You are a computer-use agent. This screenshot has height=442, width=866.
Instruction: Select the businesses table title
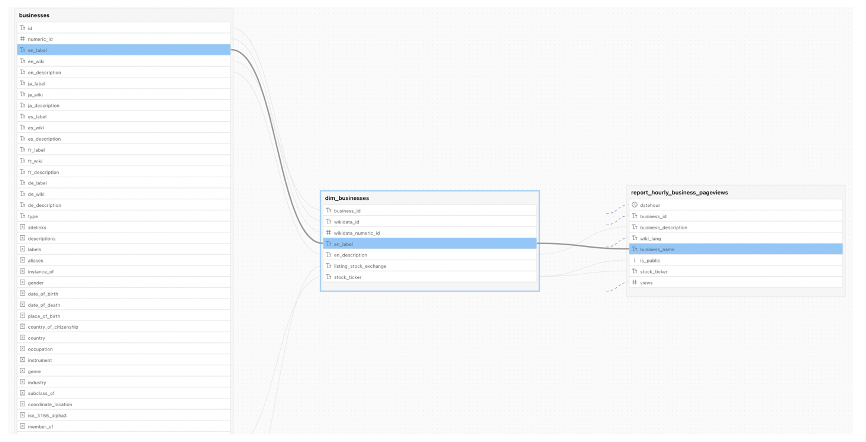tap(35, 15)
